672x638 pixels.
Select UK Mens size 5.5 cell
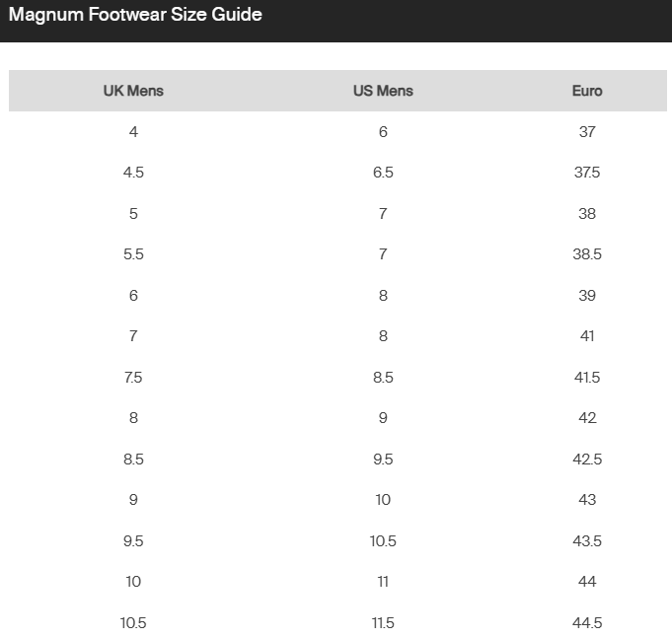pos(133,254)
